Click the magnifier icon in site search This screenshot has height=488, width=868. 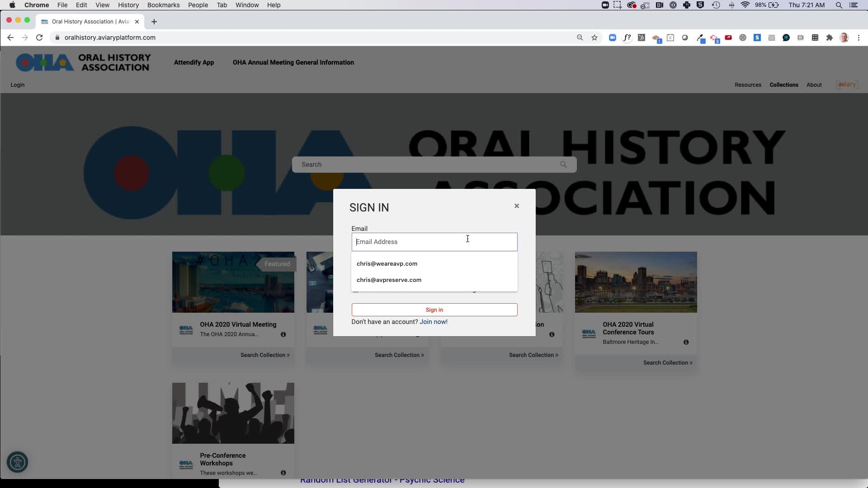pos(563,164)
